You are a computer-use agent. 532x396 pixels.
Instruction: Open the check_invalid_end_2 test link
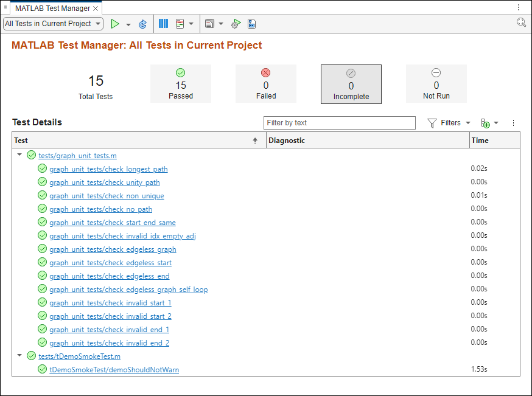[x=109, y=343]
